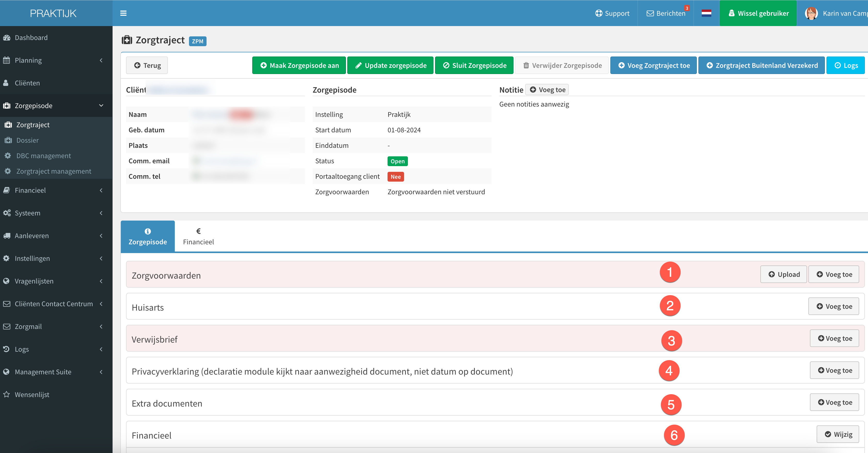Expand the Vragenlijsten menu chevron

coord(101,281)
